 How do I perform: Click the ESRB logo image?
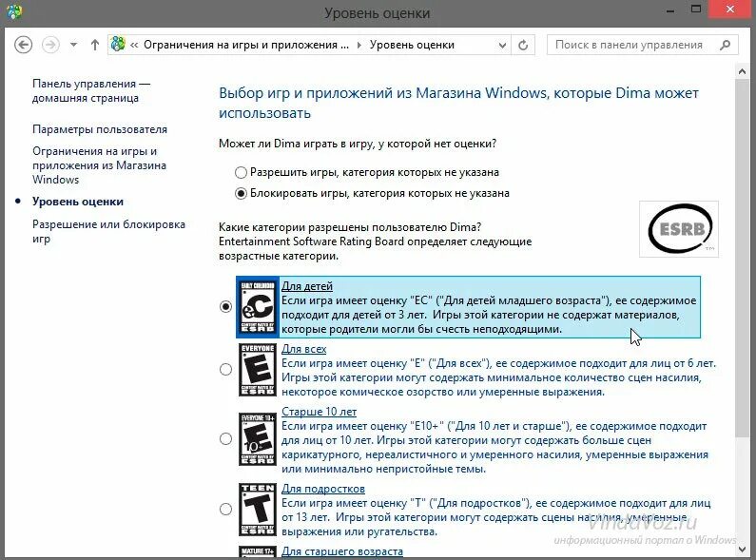[x=679, y=229]
